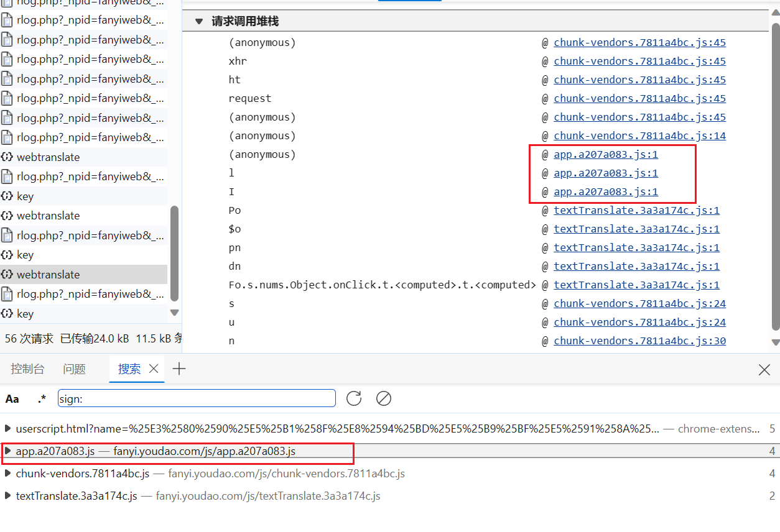
Task: Click the match count 2 for textTranslate.3a3a174c.js
Action: (x=772, y=496)
